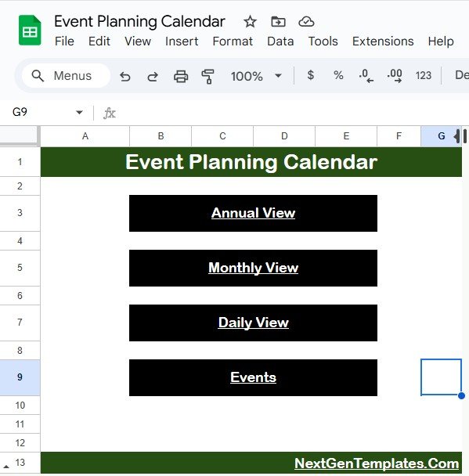Increase decimal places icon
Viewport: 469px width, 476px height.
[395, 76]
